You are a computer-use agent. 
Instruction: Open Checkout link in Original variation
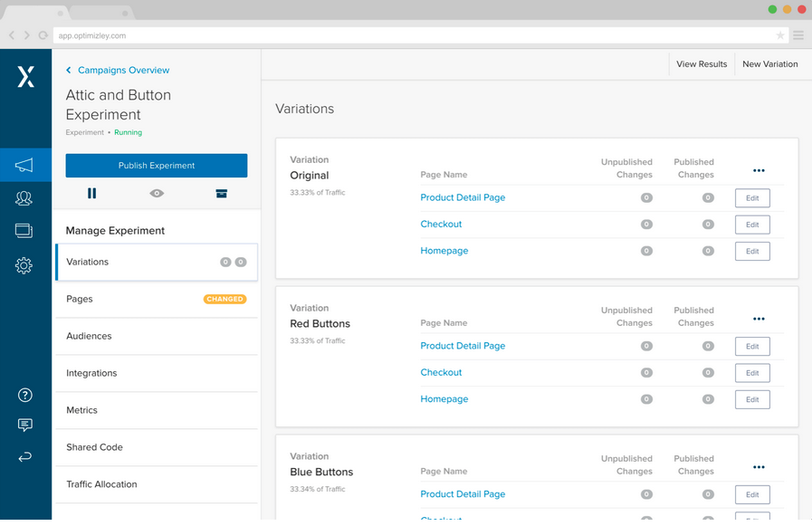(441, 225)
